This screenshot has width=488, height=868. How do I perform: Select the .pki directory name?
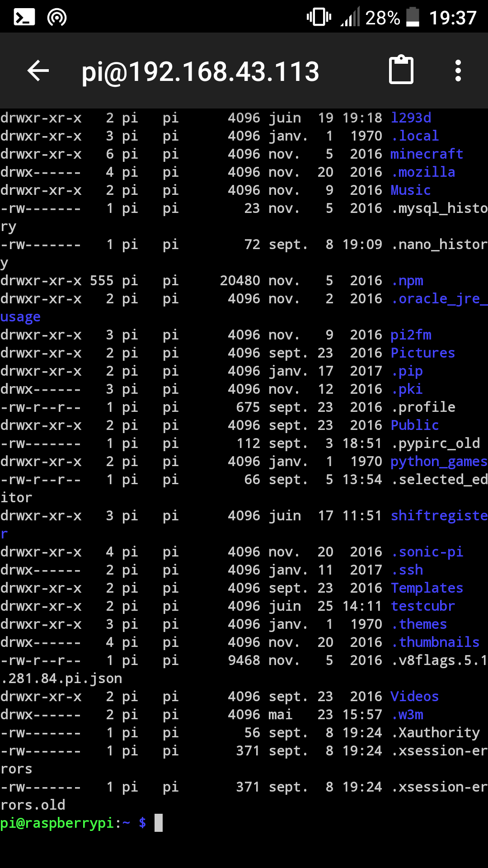[x=407, y=389]
